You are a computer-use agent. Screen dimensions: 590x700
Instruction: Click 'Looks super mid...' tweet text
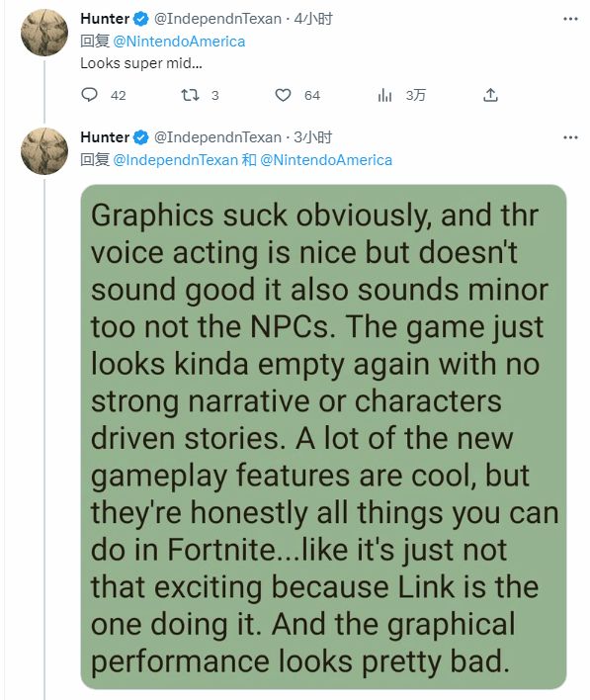pos(141,63)
